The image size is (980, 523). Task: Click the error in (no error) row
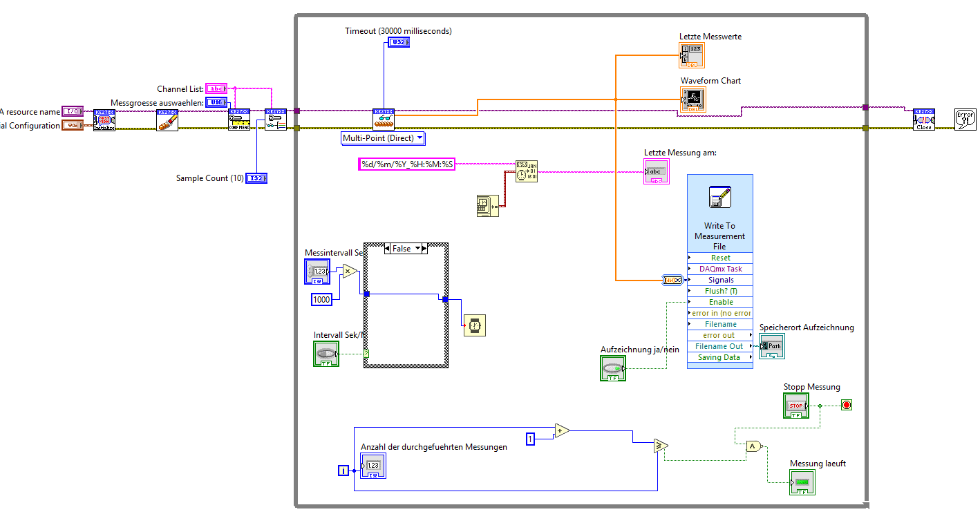(x=720, y=313)
